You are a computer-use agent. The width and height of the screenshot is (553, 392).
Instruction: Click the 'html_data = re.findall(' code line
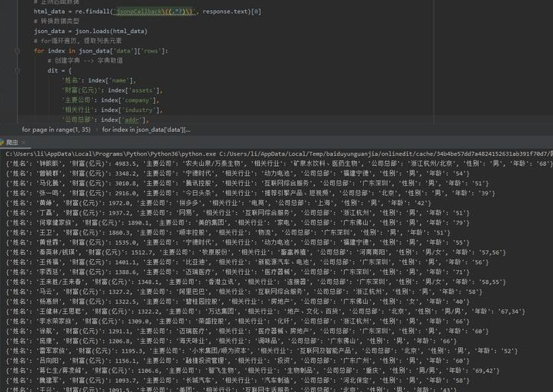pos(147,12)
